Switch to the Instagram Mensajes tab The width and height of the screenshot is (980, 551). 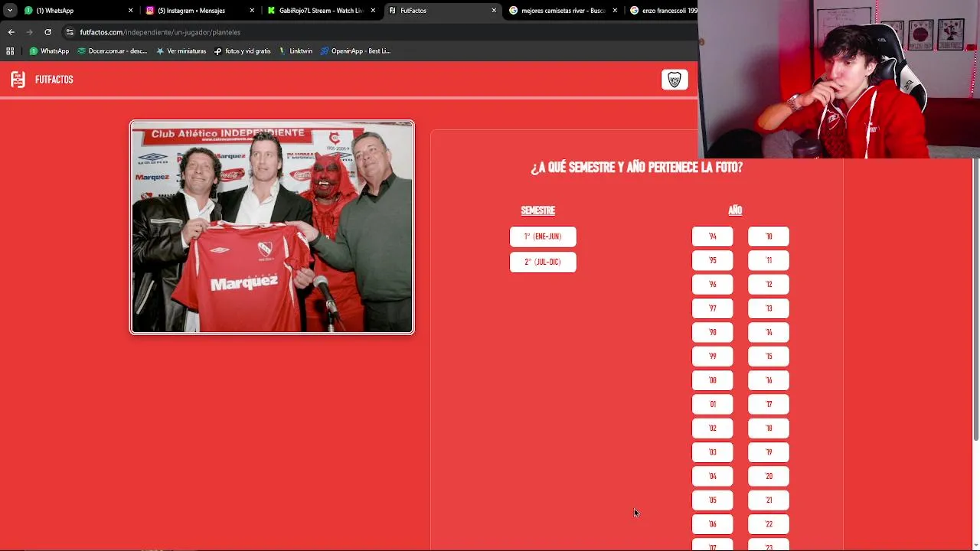click(x=198, y=11)
